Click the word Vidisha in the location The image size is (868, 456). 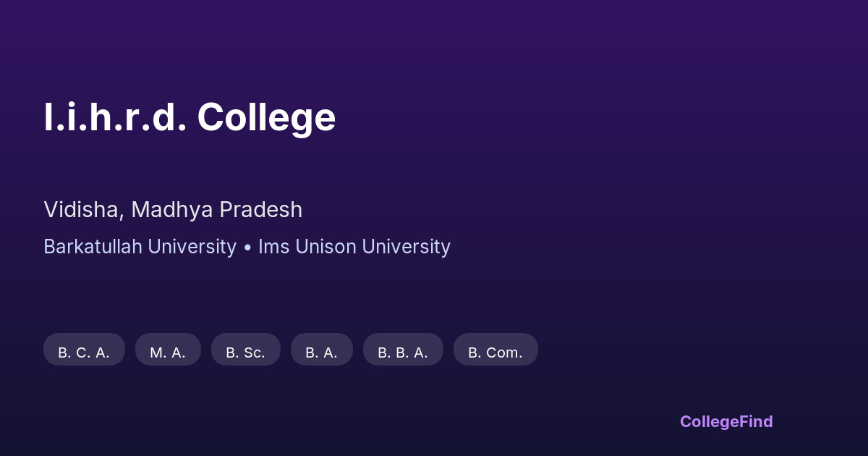pos(82,210)
